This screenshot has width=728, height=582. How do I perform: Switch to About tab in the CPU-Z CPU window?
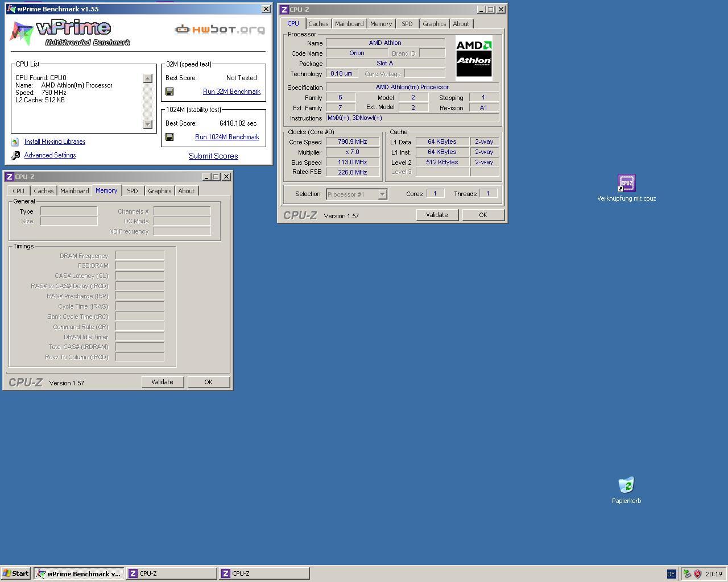coord(461,24)
